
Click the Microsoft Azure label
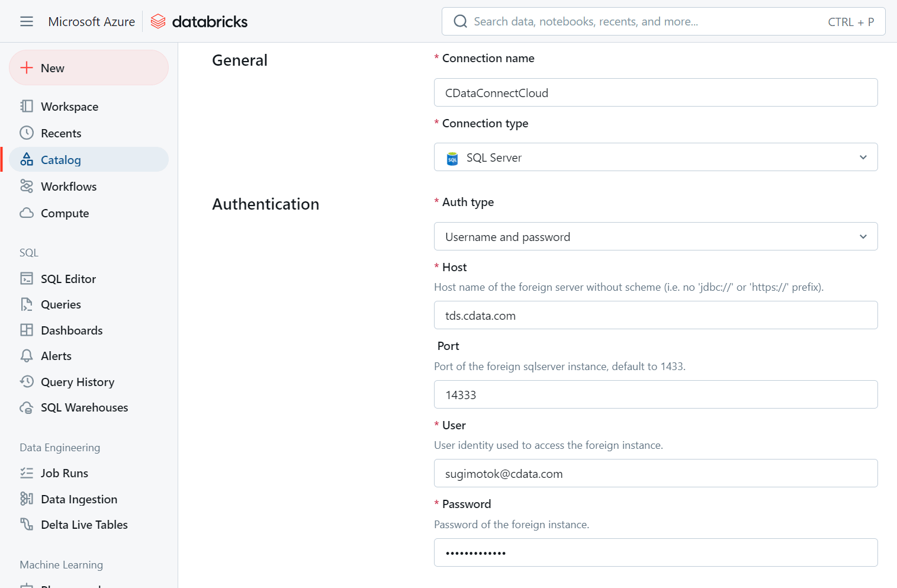click(x=91, y=21)
